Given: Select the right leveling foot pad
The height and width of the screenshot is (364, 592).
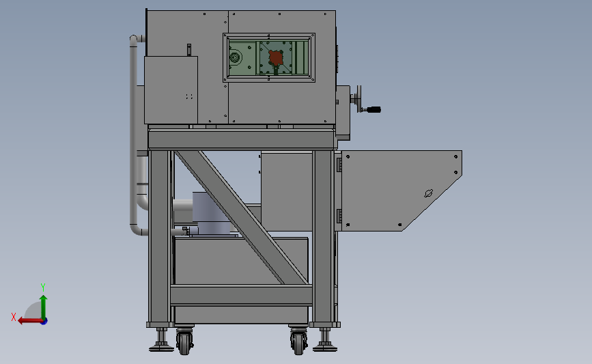Looking at the screenshot, I should coord(325,348).
